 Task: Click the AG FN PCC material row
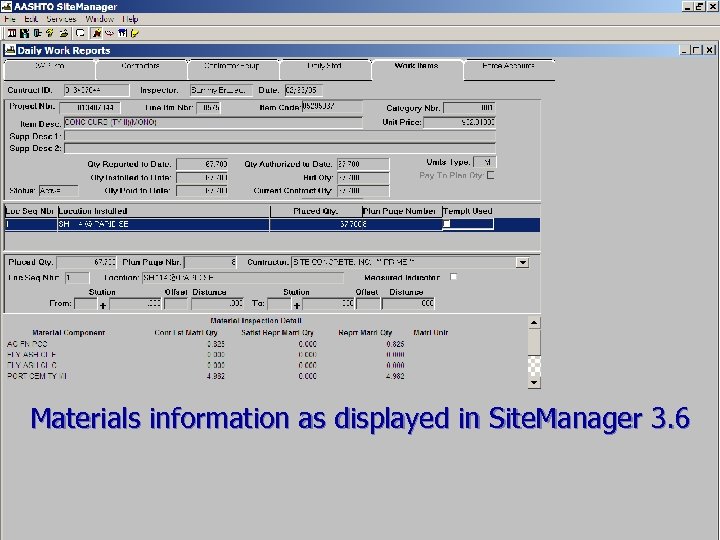tap(206, 344)
